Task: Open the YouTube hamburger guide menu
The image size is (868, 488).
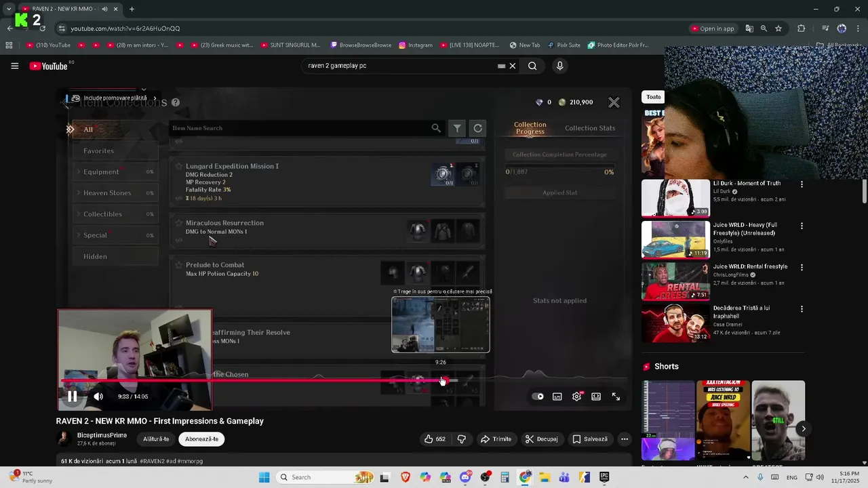Action: click(x=14, y=66)
